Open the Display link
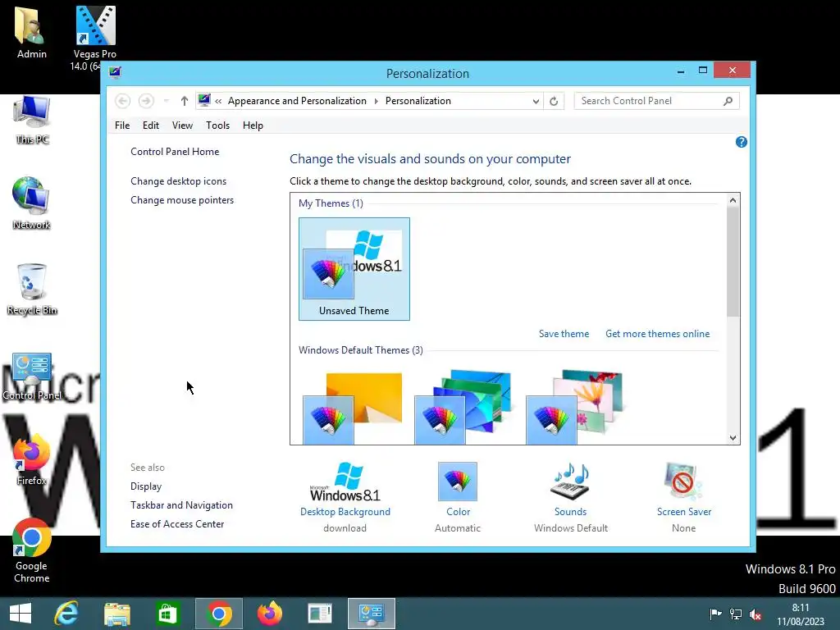The height and width of the screenshot is (630, 840). (x=146, y=486)
